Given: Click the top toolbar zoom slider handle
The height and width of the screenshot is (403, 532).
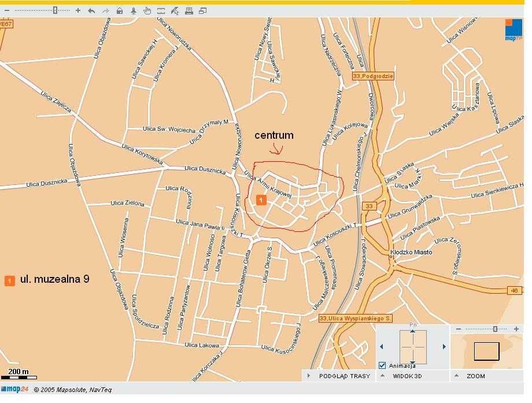Looking at the screenshot, I should (x=55, y=10).
